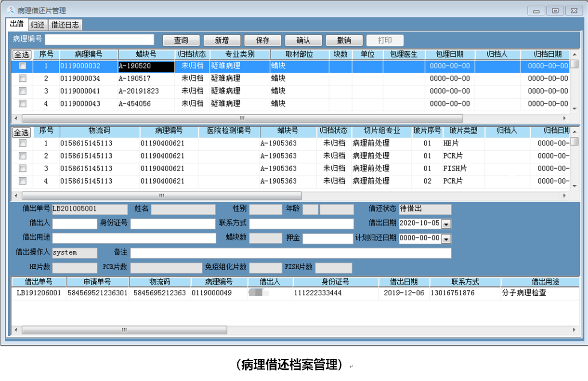Image resolution: width=588 pixels, height=381 pixels.
Task: Click the 确认 (Confirm) button
Action: tap(303, 40)
